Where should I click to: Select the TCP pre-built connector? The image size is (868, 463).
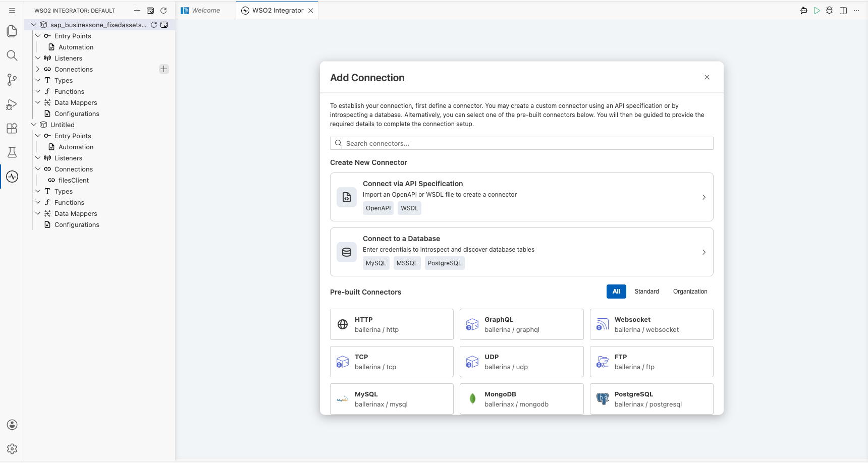point(392,362)
